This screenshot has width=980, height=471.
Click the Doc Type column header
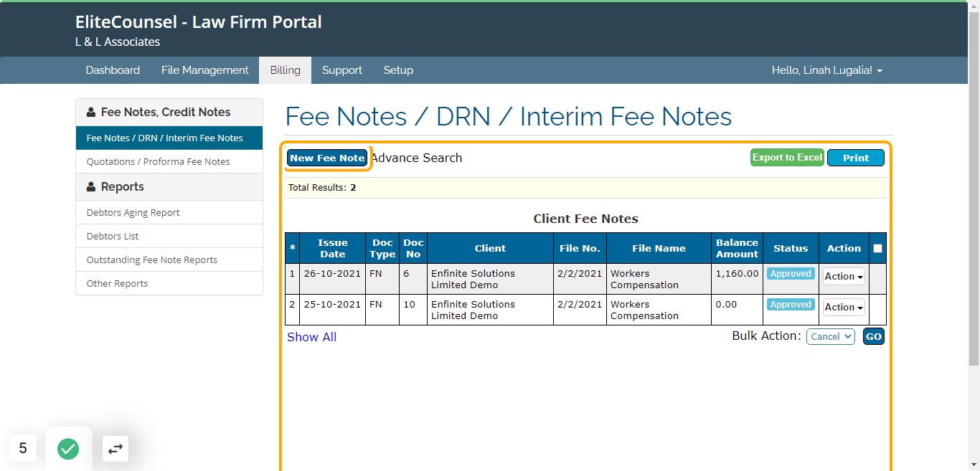tap(382, 249)
